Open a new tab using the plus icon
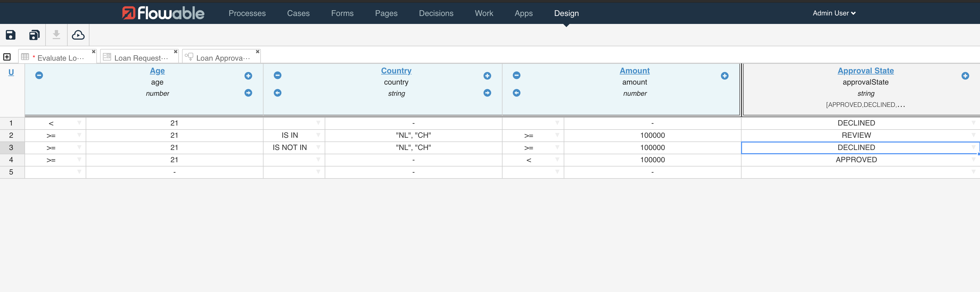This screenshot has height=292, width=980. [7, 56]
